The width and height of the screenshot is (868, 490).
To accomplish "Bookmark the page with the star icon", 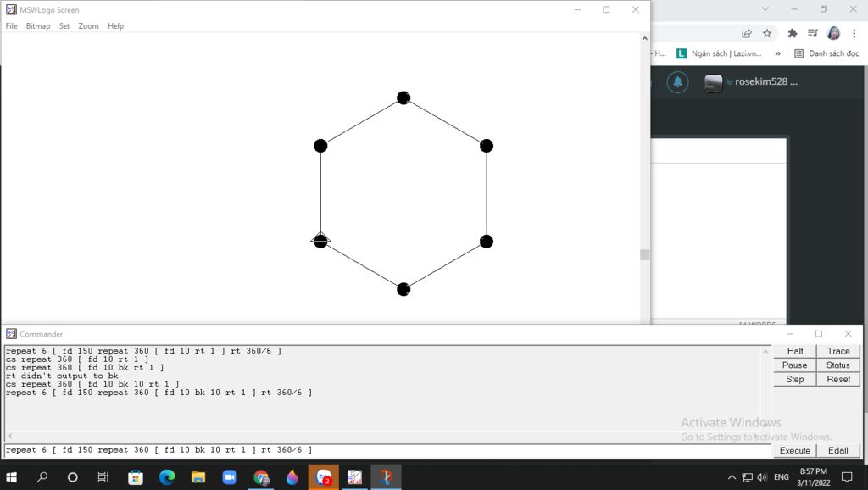I will (x=766, y=33).
